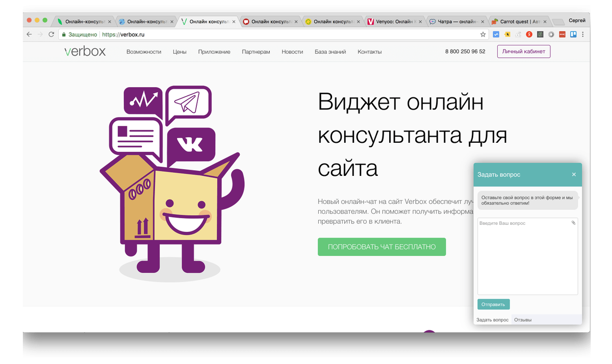Reload the page with the refresh icon
Viewport: 612px width, 364px height.
pos(51,34)
